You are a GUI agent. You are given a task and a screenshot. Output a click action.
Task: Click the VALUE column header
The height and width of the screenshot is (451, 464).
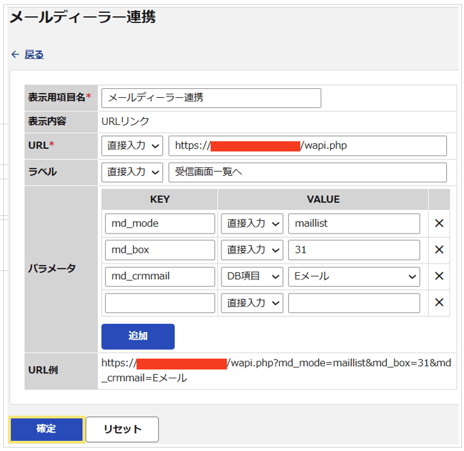[x=323, y=199]
